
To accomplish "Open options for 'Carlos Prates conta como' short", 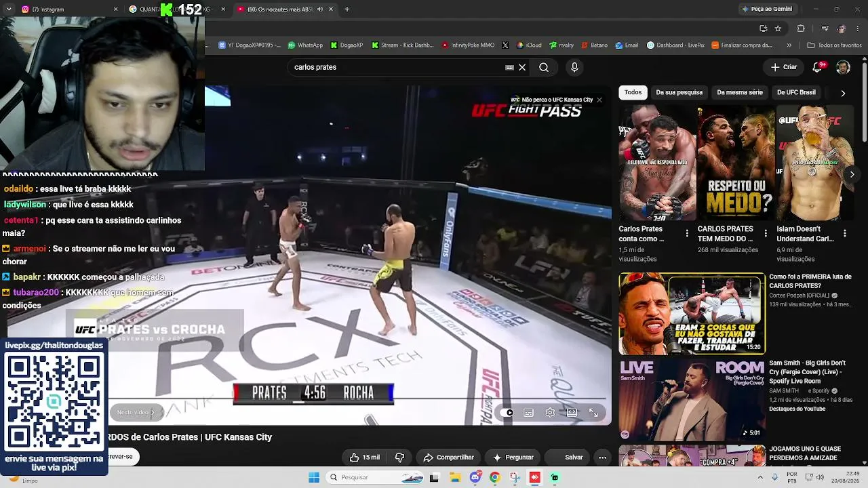I will point(687,233).
